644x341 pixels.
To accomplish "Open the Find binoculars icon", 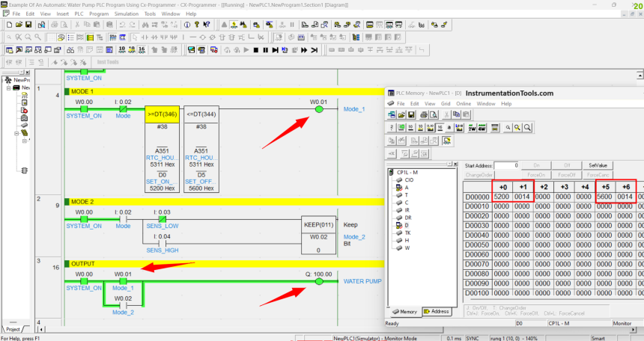I will 145,25.
